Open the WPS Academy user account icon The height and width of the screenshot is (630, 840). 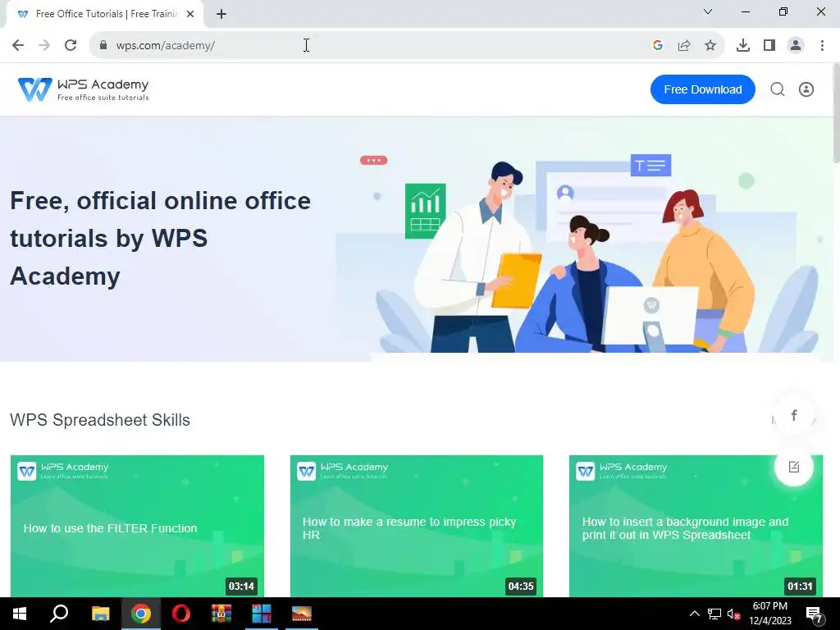point(806,89)
